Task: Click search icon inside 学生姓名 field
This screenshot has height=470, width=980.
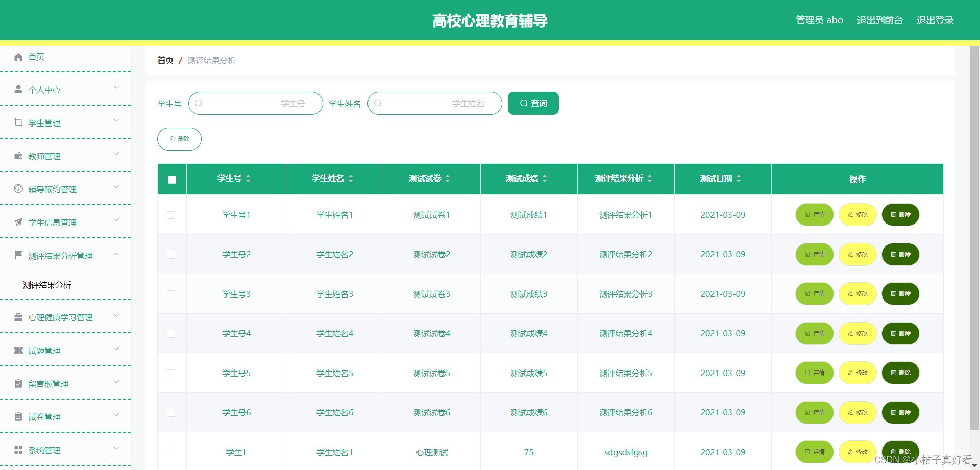Action: pos(378,103)
